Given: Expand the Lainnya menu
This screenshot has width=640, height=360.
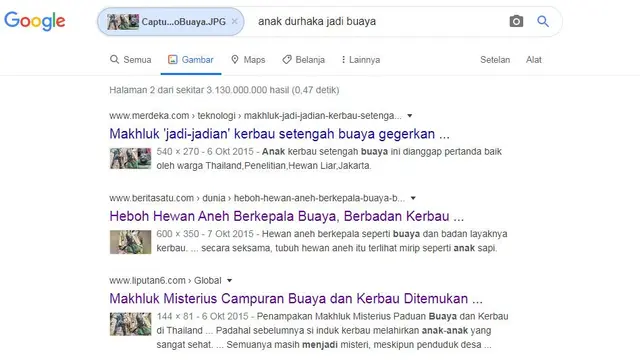Looking at the screenshot, I should 361,60.
